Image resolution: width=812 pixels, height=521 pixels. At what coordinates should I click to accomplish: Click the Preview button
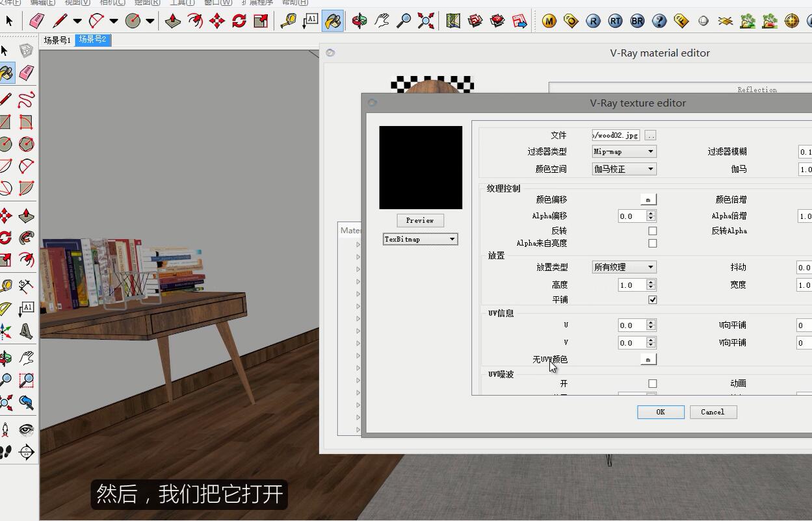point(420,220)
